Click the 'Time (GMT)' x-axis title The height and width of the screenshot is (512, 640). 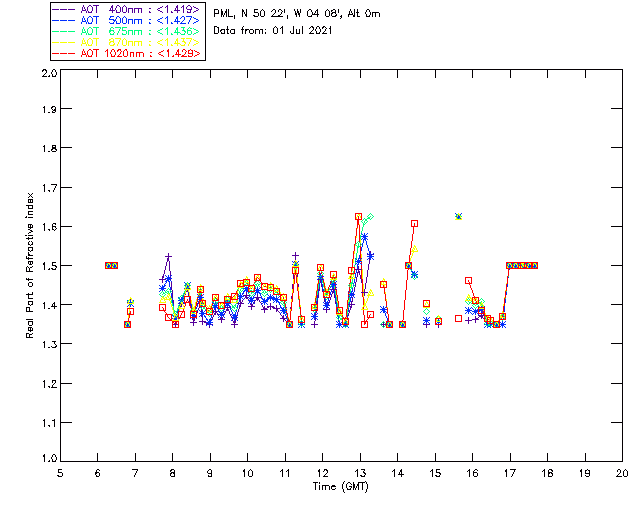click(340, 487)
